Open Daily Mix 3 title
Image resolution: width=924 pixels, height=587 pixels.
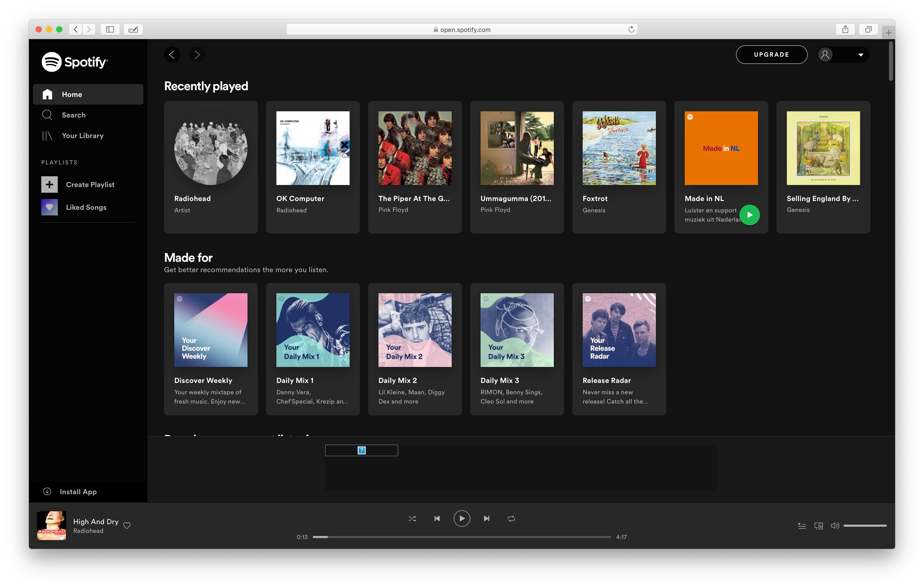500,380
